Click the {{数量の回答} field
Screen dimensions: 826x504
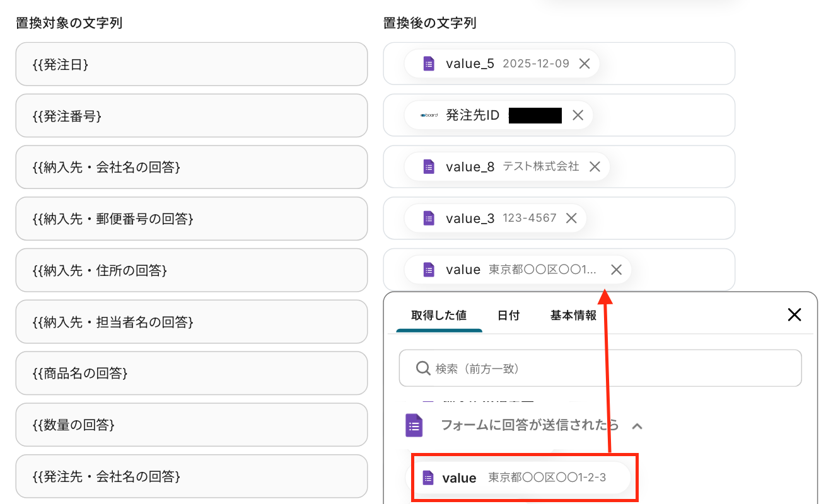click(192, 425)
